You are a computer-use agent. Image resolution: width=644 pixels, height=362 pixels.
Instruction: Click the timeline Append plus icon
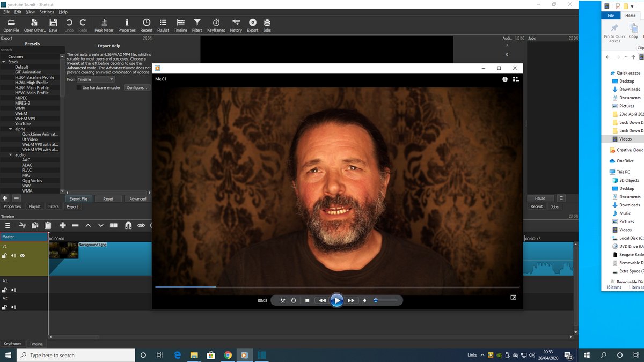(62, 226)
